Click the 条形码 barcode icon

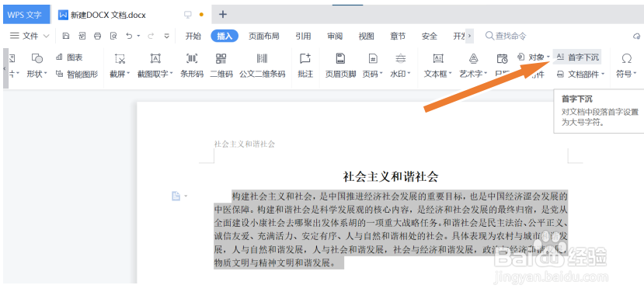click(x=192, y=59)
